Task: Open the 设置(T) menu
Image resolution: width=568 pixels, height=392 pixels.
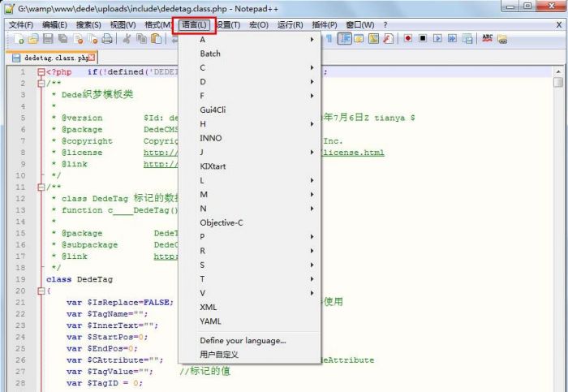Action: click(x=228, y=25)
